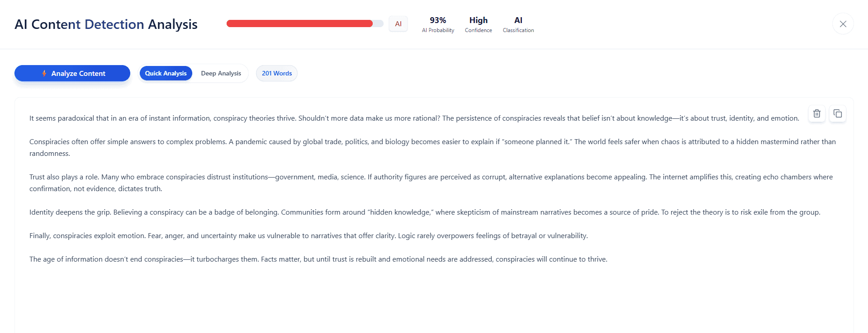This screenshot has height=333, width=868.
Task: Switch to Deep Analysis mode
Action: pos(221,73)
